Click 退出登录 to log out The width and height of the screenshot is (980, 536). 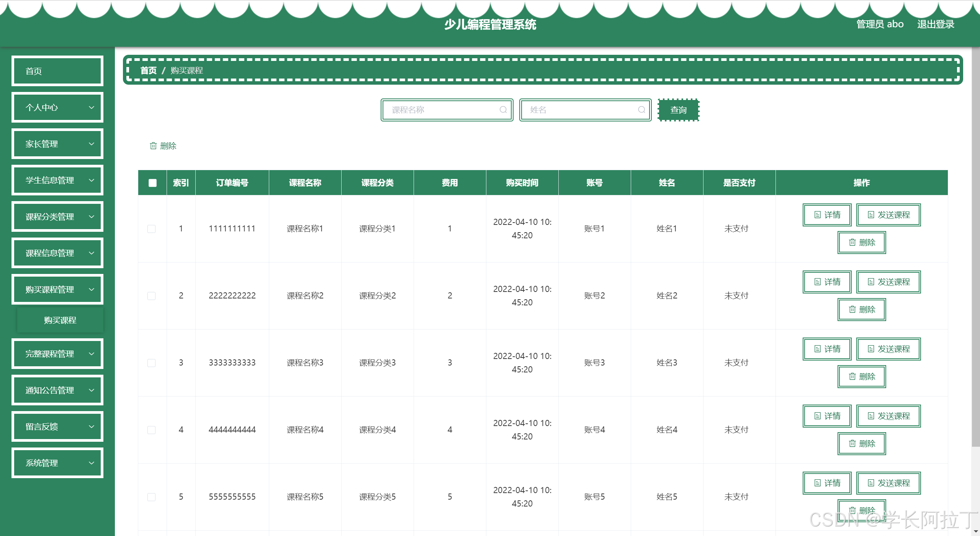935,24
